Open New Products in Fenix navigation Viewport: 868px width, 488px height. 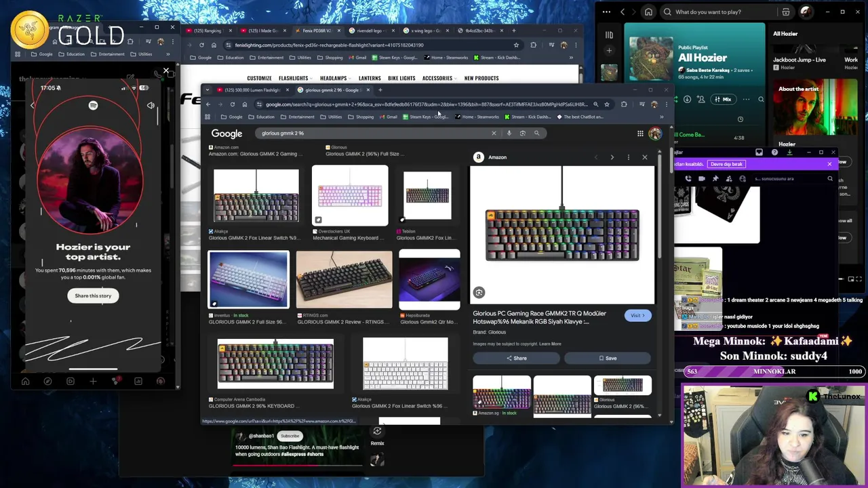pos(481,78)
